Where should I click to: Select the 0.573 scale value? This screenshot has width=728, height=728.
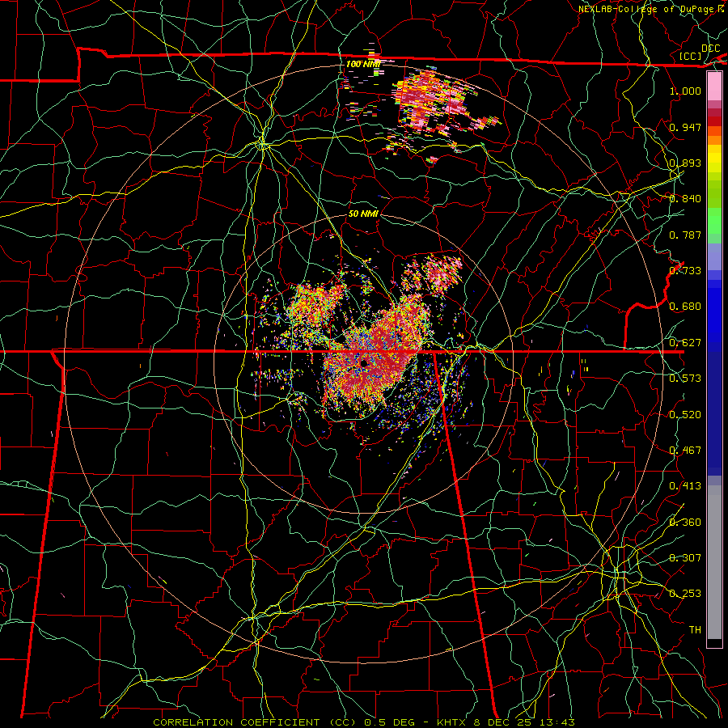pyautogui.click(x=685, y=379)
